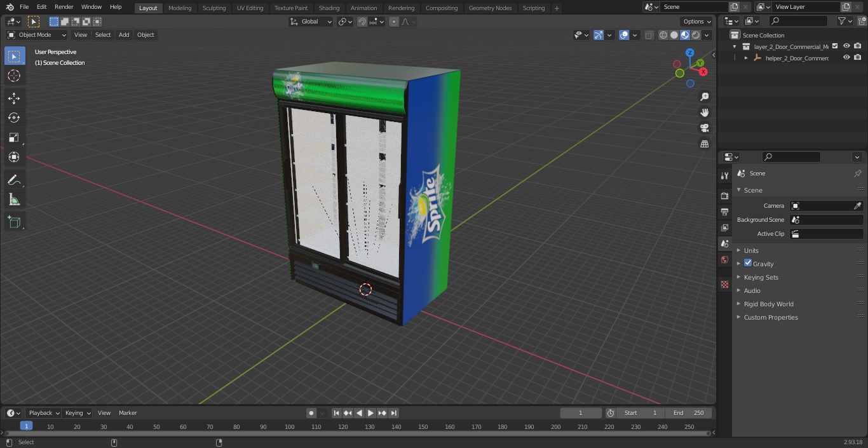This screenshot has height=448, width=868.
Task: Open the World properties tab
Action: [724, 259]
